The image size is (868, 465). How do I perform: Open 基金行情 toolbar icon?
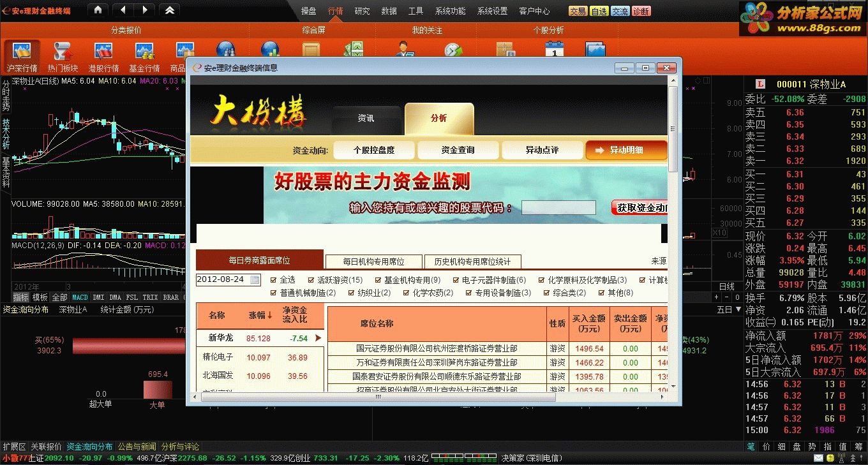pos(144,57)
